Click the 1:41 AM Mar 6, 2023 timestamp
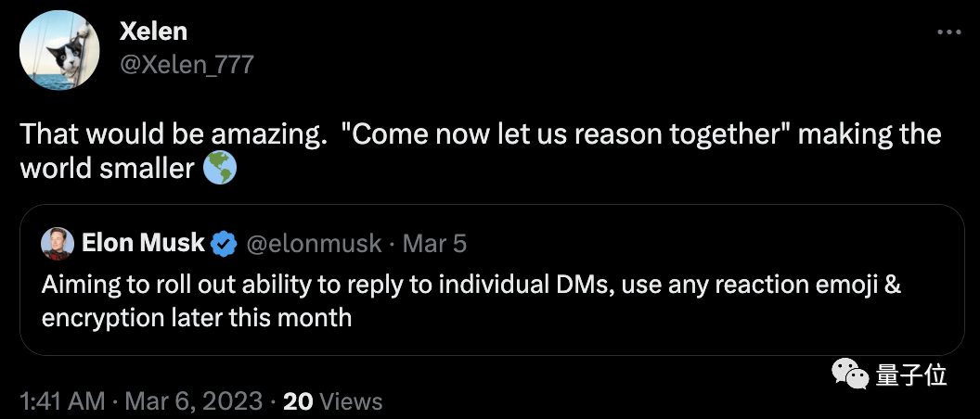This screenshot has height=419, width=980. (141, 400)
